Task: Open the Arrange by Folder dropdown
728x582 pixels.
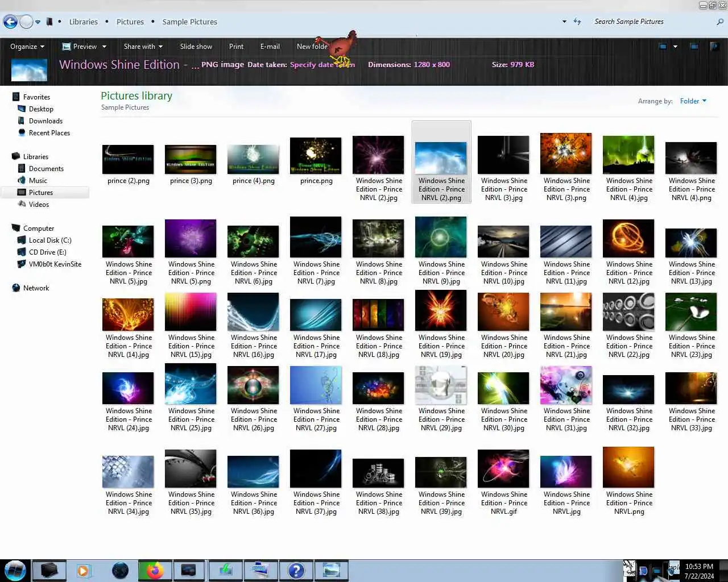Action: 693,101
